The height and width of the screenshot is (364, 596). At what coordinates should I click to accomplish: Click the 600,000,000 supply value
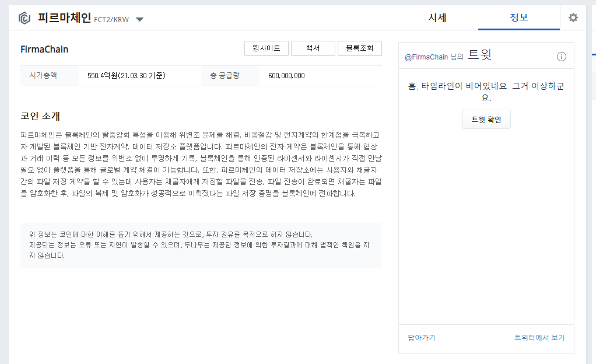point(286,76)
